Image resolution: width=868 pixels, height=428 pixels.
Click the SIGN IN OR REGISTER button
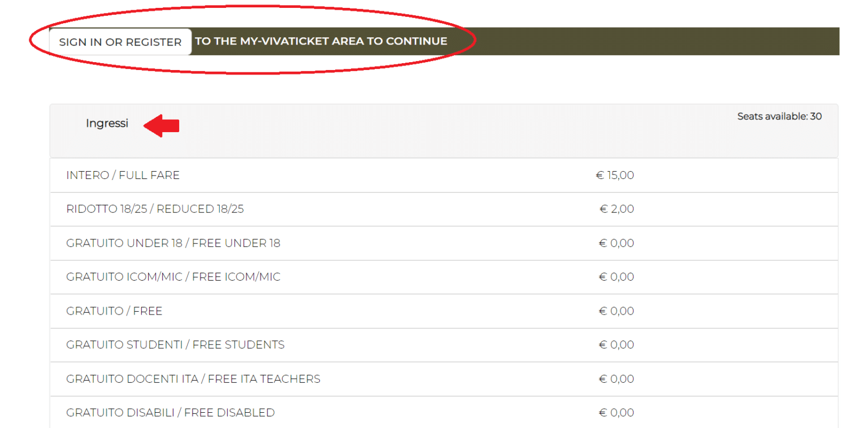click(x=120, y=42)
